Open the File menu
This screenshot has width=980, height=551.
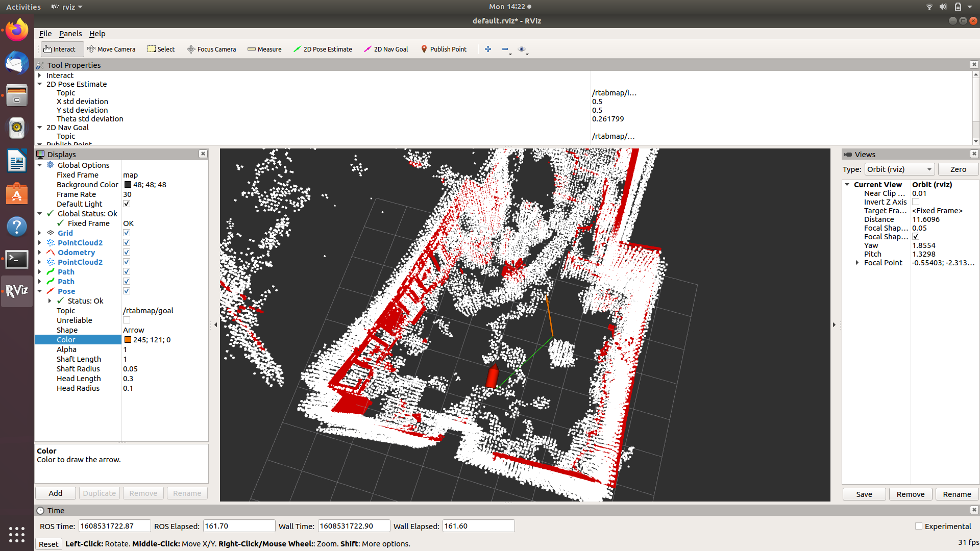pyautogui.click(x=45, y=34)
